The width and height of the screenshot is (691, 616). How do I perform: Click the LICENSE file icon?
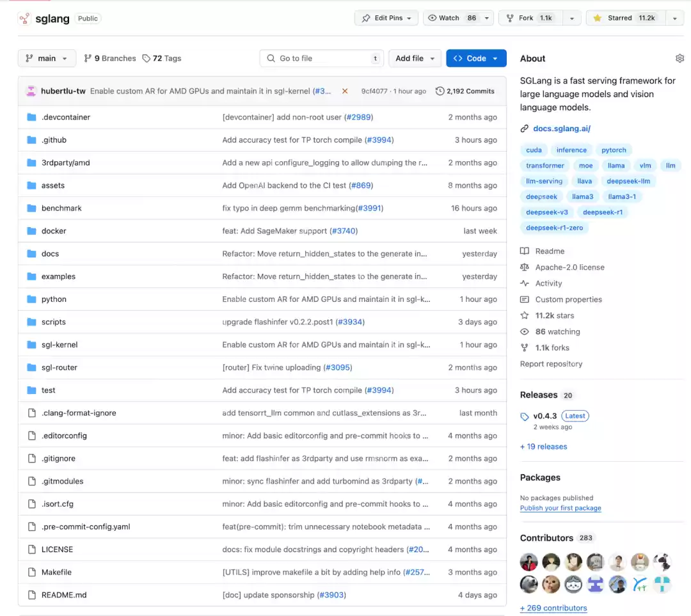click(32, 549)
